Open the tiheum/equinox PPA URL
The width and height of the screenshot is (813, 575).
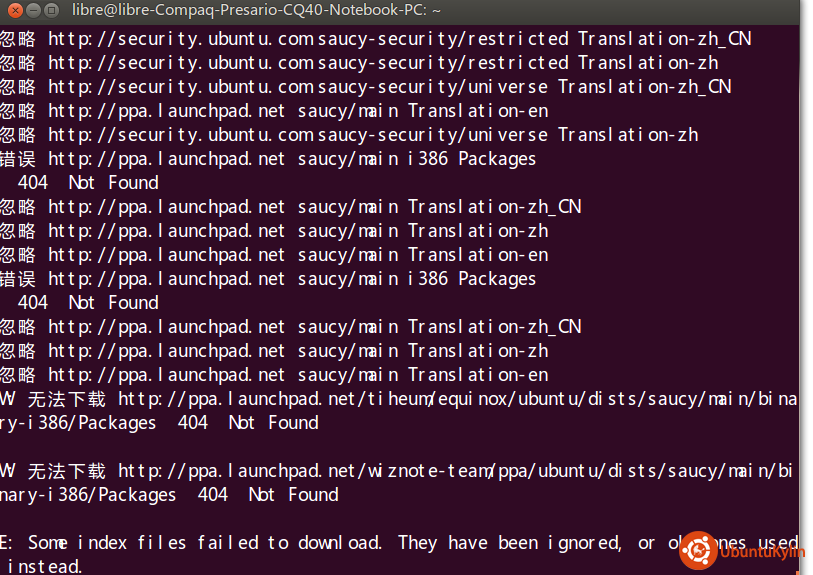click(x=457, y=399)
